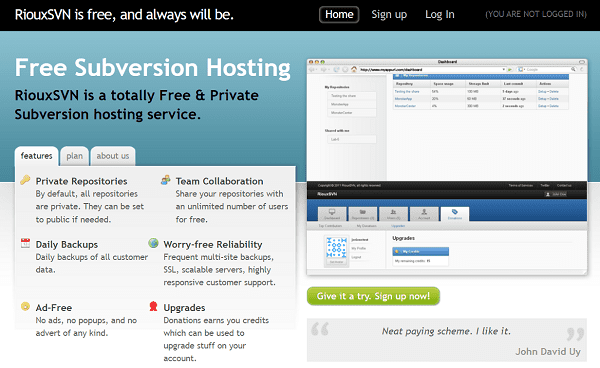
Task: Click the Daily Backups calendar icon
Action: 25,243
